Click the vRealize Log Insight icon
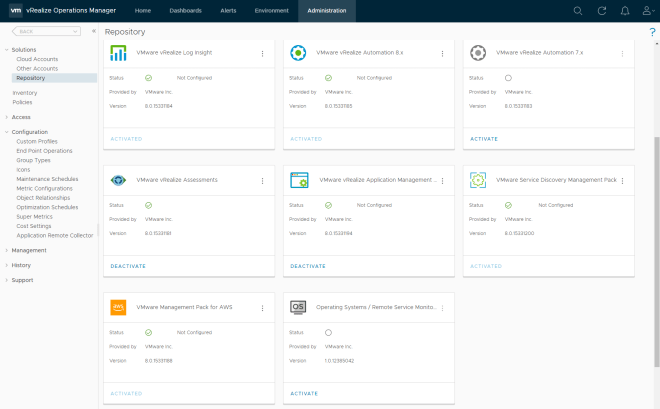The height and width of the screenshot is (409, 660). coord(118,53)
